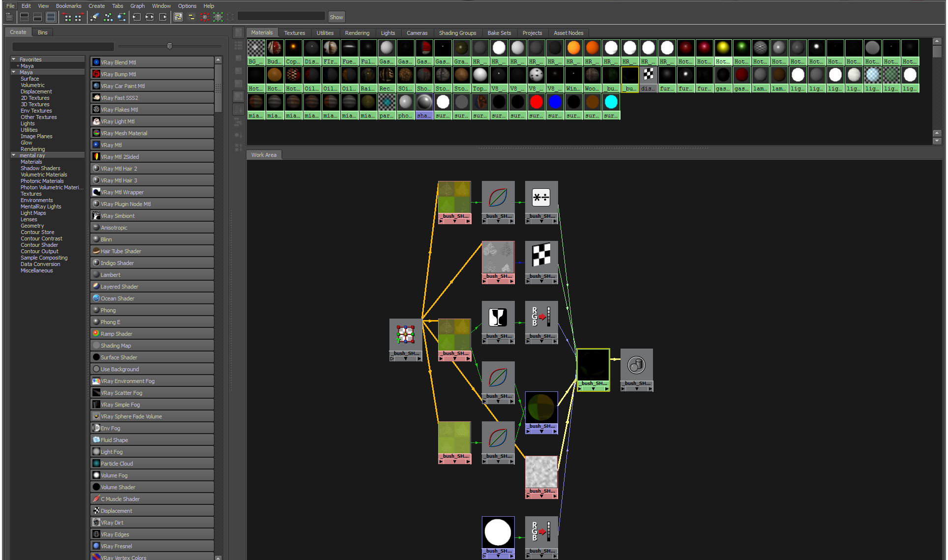This screenshot has height=560, width=948.
Task: Create a VRay Mtl 2Sided material
Action: pos(152,157)
